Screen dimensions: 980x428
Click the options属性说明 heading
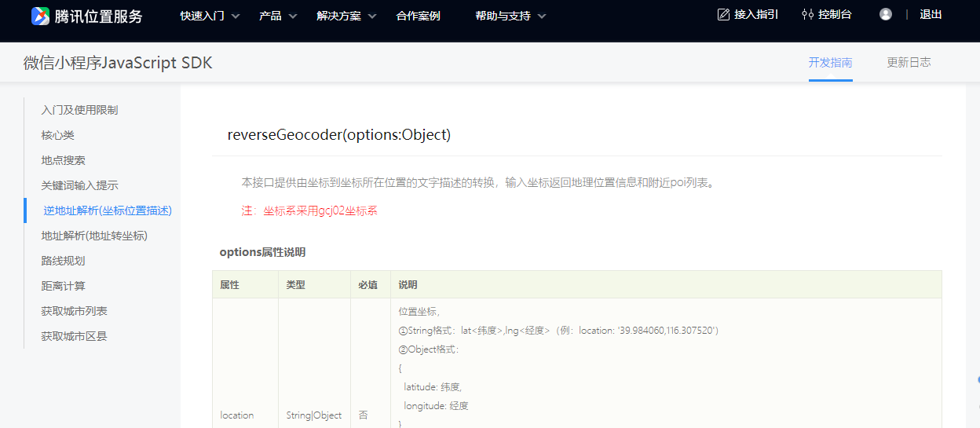(x=262, y=252)
